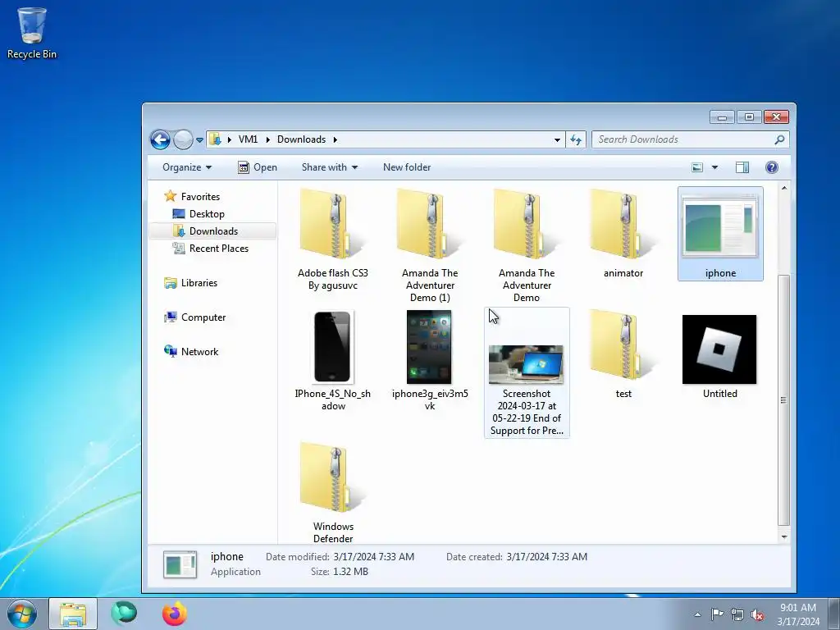Open the view options dropdown arrow

714,167
